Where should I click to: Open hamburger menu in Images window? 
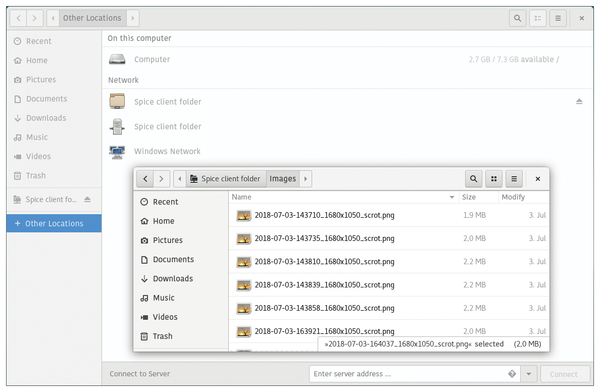click(514, 179)
